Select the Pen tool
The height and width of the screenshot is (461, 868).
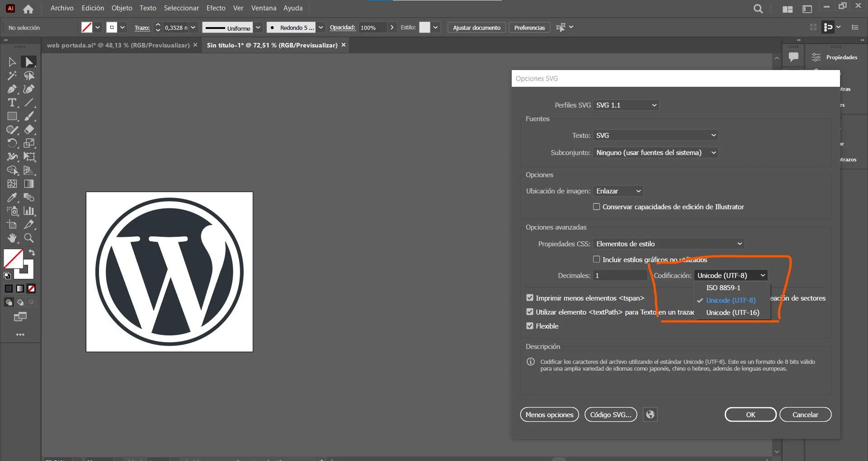(12, 89)
